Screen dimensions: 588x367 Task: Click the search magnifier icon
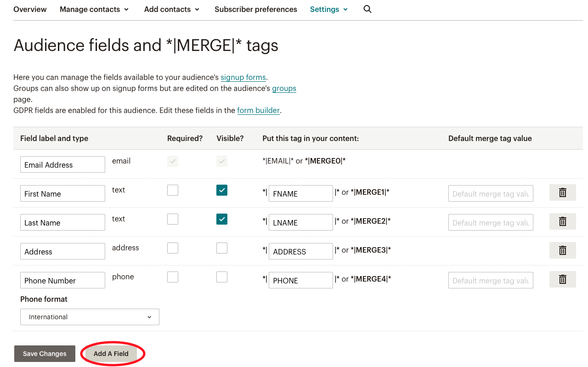pyautogui.click(x=367, y=9)
